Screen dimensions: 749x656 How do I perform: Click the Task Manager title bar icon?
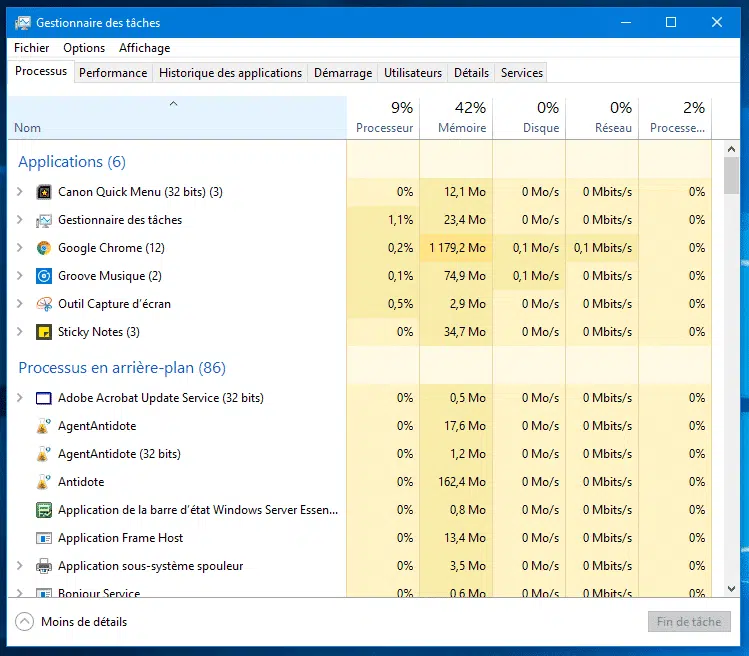(x=22, y=22)
